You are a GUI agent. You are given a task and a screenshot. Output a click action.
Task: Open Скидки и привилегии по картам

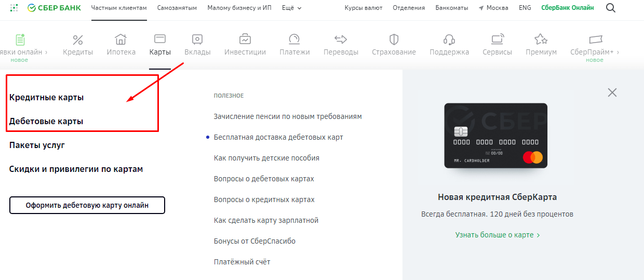76,169
